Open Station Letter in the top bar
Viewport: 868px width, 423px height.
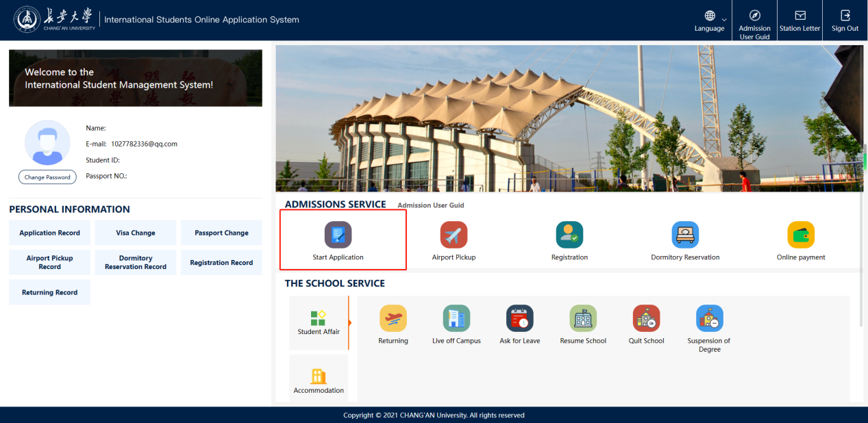pyautogui.click(x=799, y=21)
